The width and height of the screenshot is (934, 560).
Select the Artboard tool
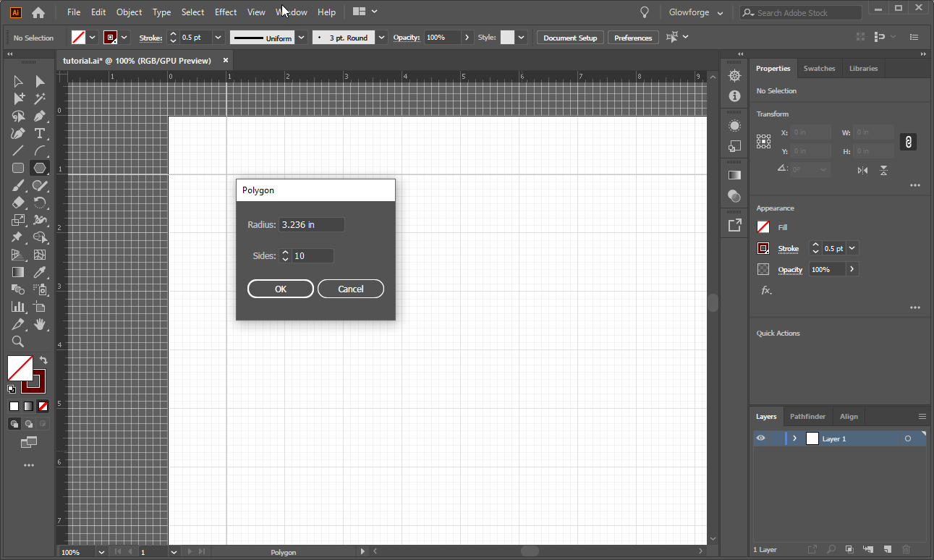pos(40,307)
